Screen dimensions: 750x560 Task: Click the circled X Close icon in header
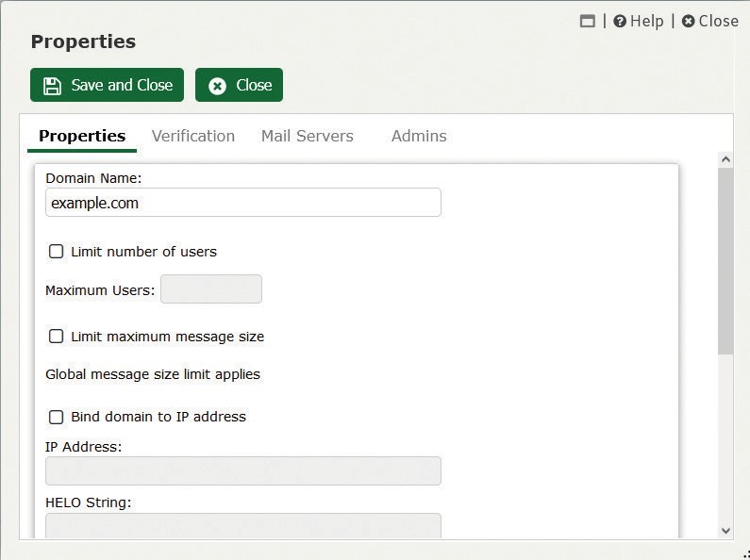click(688, 21)
